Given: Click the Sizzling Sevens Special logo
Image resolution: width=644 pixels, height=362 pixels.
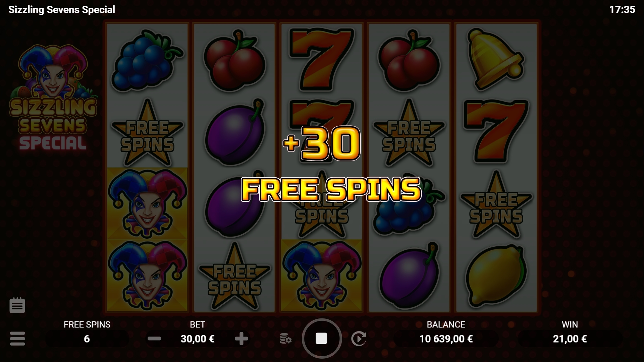Looking at the screenshot, I should (x=53, y=98).
